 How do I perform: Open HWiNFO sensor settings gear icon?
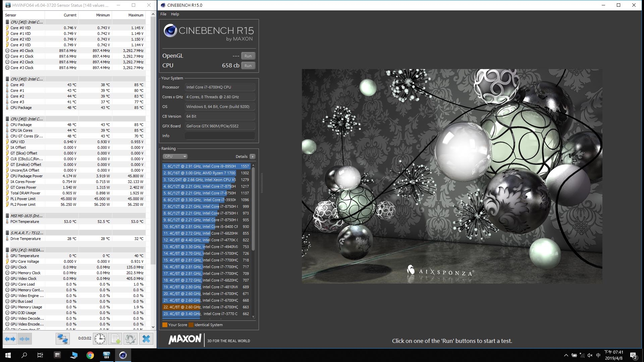(x=130, y=339)
